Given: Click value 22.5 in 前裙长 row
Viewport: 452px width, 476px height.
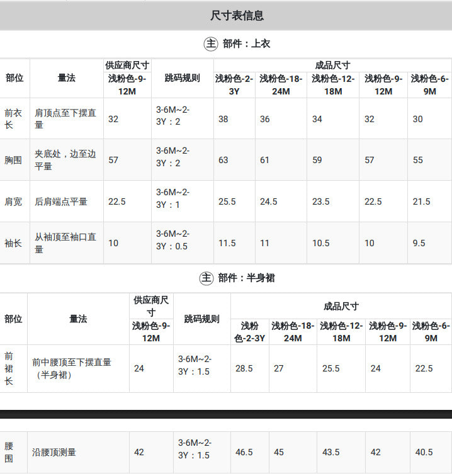Looking at the screenshot, I should tap(424, 368).
